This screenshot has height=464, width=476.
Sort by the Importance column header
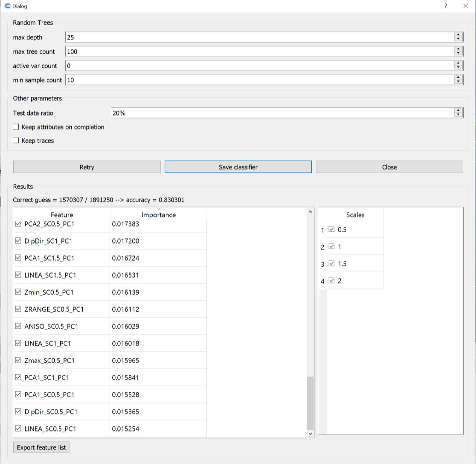pos(158,215)
